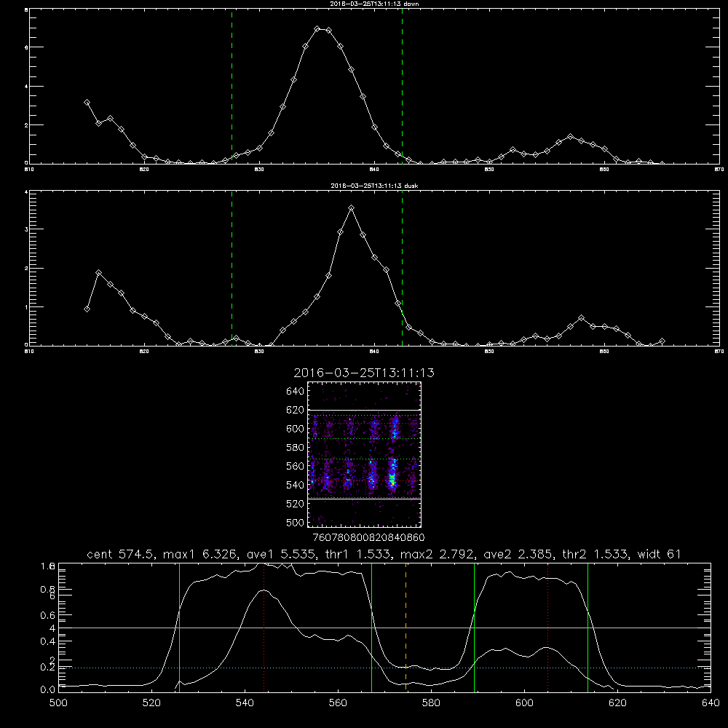
Task: Click the 'thr2 1.533' value in stats line
Action: pyautogui.click(x=595, y=554)
